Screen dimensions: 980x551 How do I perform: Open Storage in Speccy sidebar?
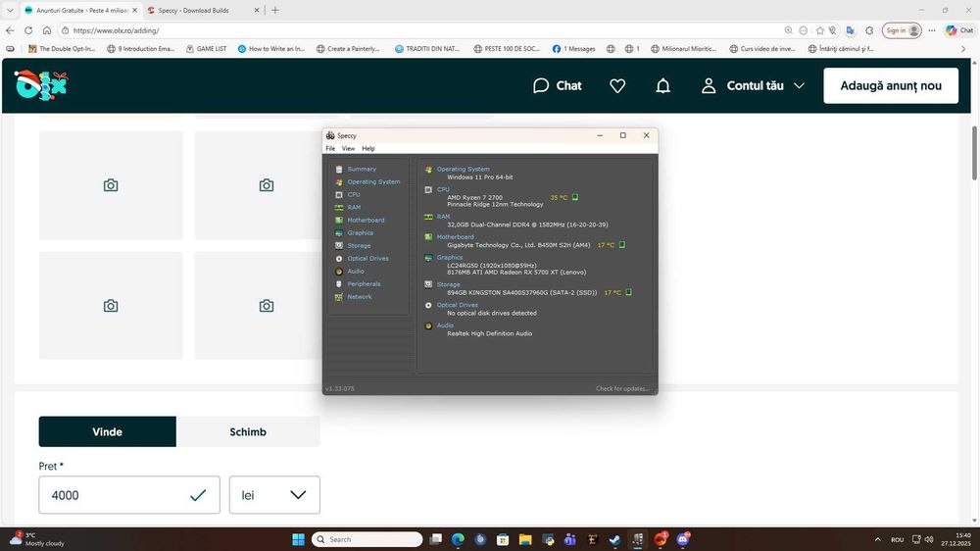(359, 246)
